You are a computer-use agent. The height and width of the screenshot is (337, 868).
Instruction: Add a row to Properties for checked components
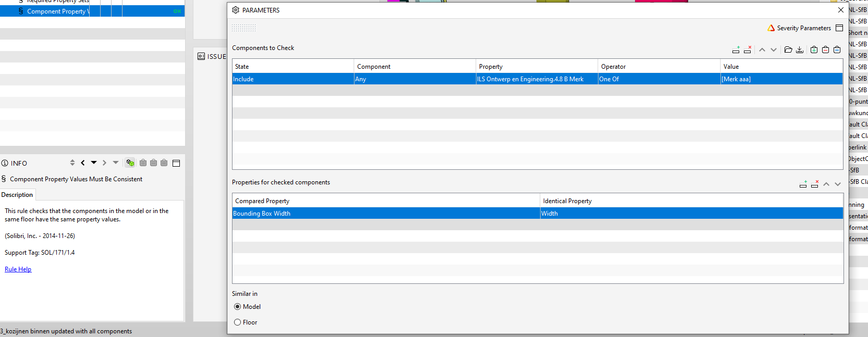pos(803,184)
